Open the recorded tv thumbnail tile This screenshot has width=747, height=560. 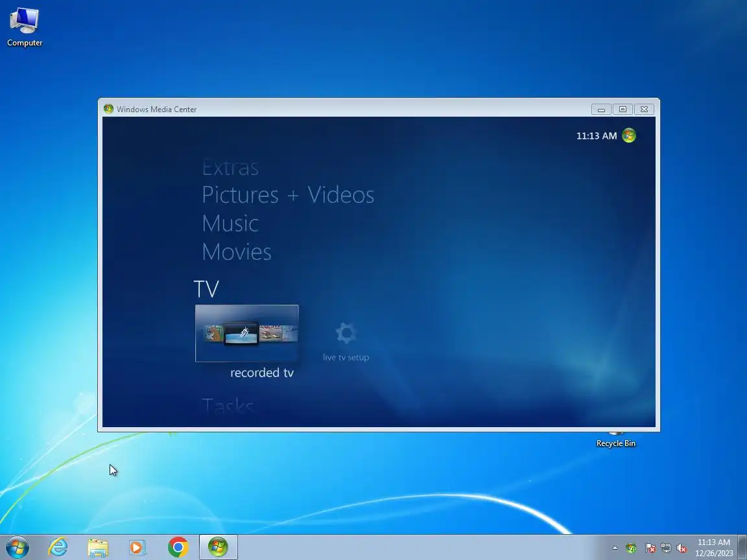(x=247, y=333)
